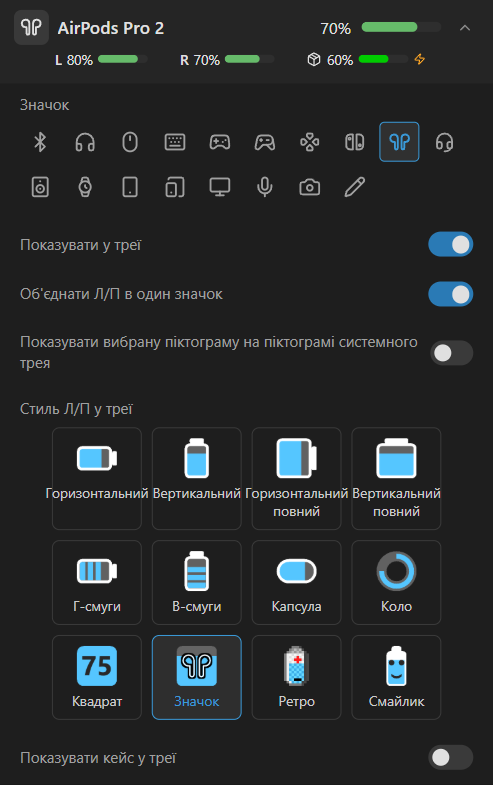Click the case box battery icon
Image resolution: width=493 pixels, height=785 pixels.
coord(314,60)
